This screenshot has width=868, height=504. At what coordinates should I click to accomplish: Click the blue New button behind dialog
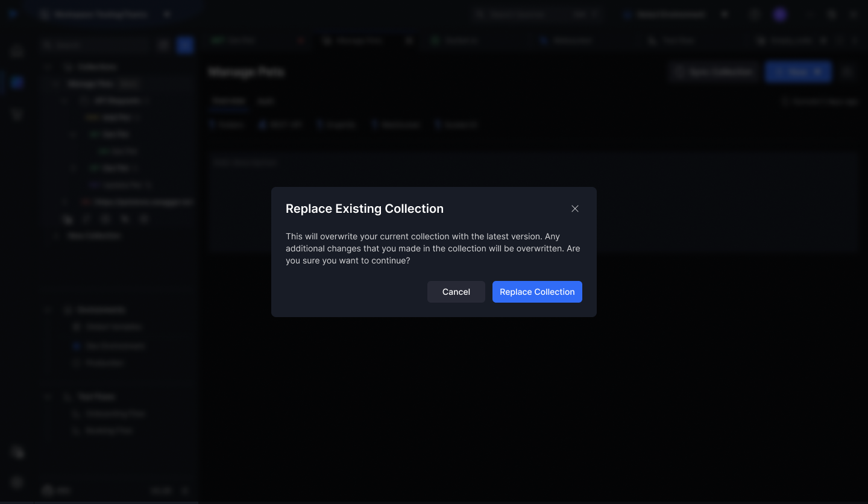point(797,72)
